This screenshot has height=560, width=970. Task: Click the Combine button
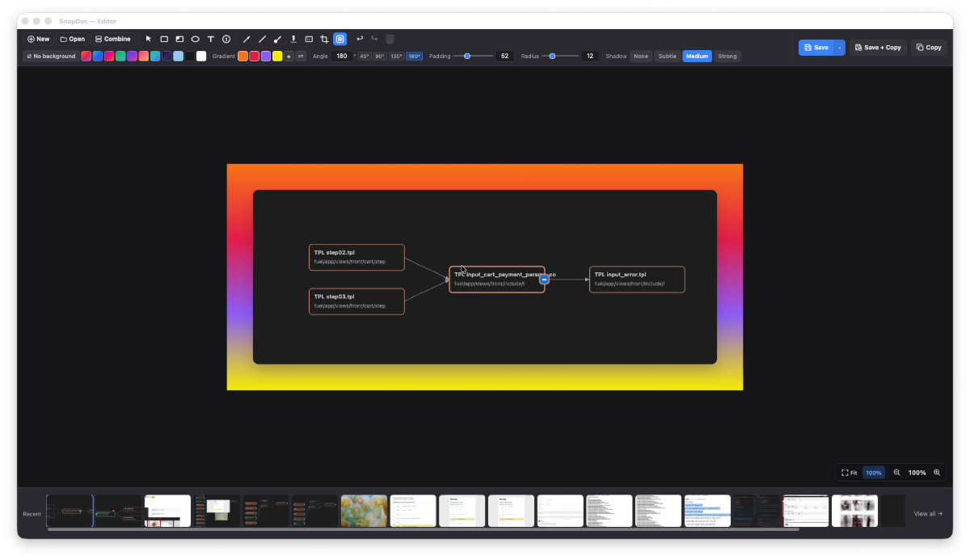point(112,39)
